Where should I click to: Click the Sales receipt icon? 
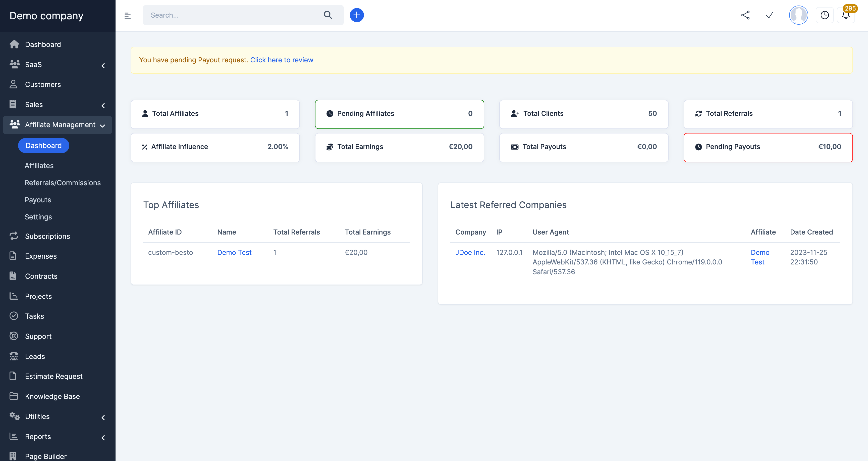(13, 104)
